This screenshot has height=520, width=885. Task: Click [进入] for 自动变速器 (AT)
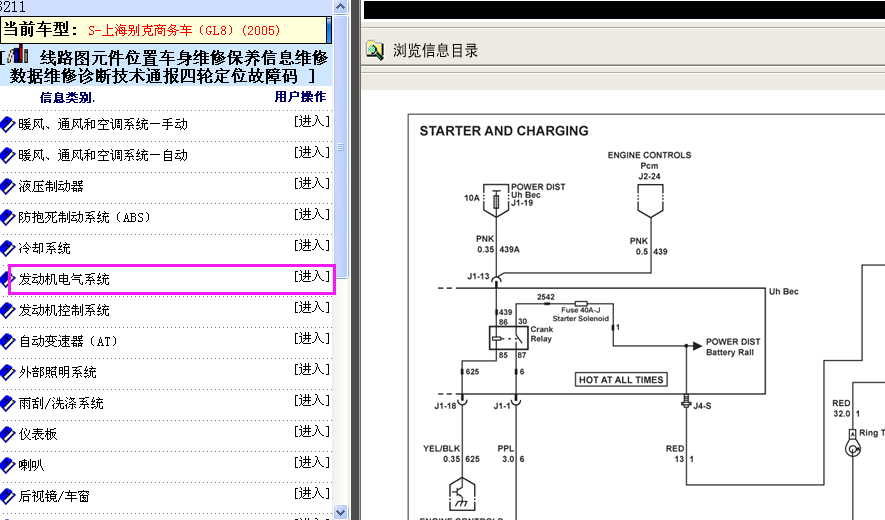[312, 339]
